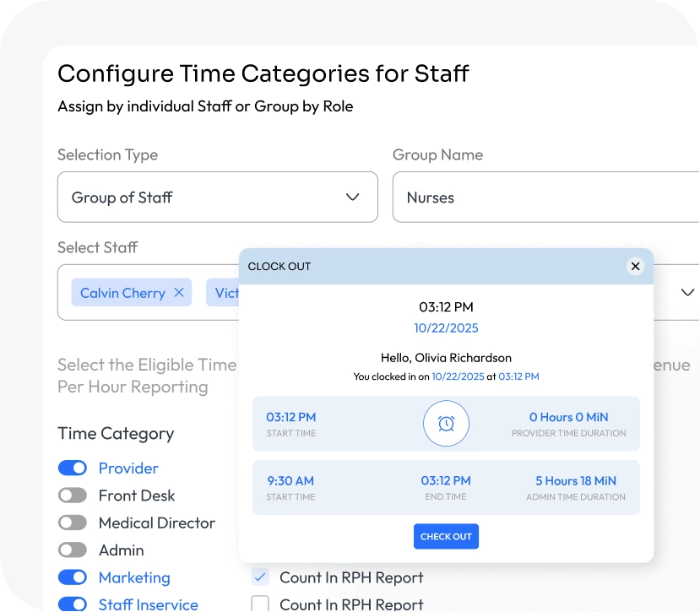
Task: Disable the Staff Inservice toggle
Action: [73, 604]
